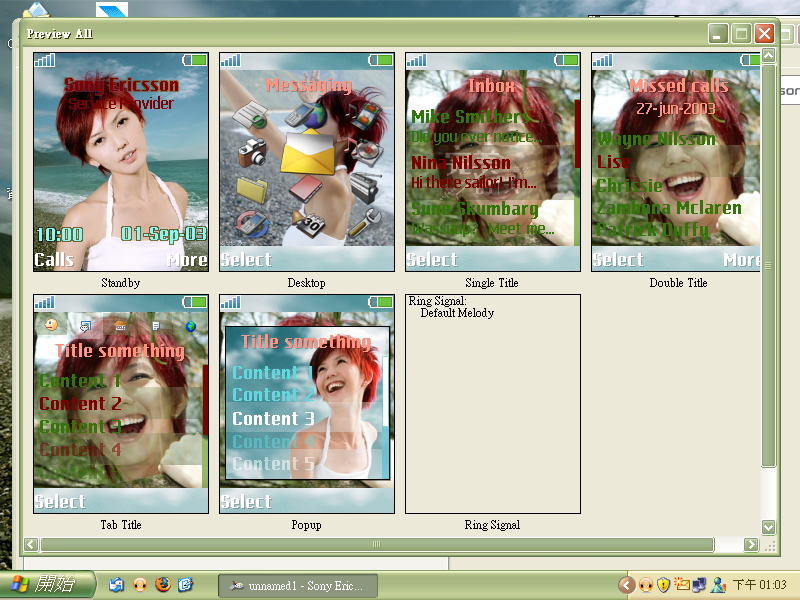Click 'Content 3' in the Popup preview
Screen dimensions: 800x600
click(273, 419)
